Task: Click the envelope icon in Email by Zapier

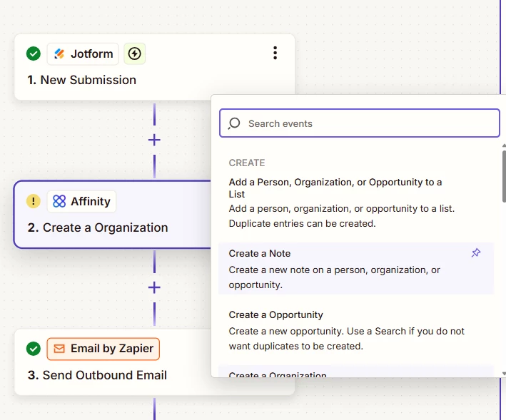Action: pos(59,349)
